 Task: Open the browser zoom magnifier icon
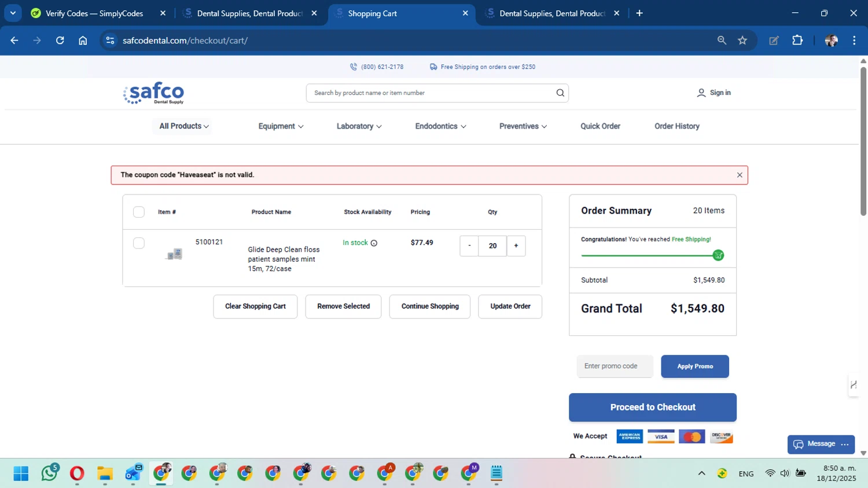point(722,40)
